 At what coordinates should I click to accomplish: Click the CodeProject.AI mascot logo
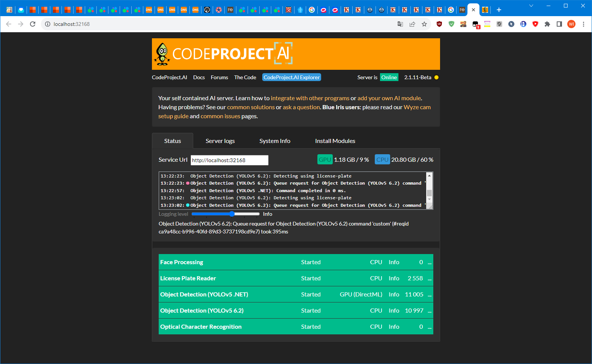tap(162, 54)
